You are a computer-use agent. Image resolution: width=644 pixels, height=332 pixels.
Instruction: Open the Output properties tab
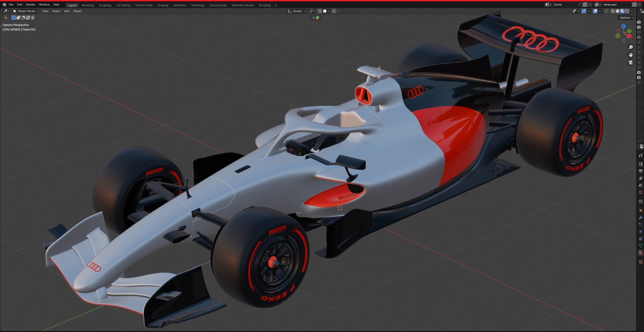click(640, 171)
